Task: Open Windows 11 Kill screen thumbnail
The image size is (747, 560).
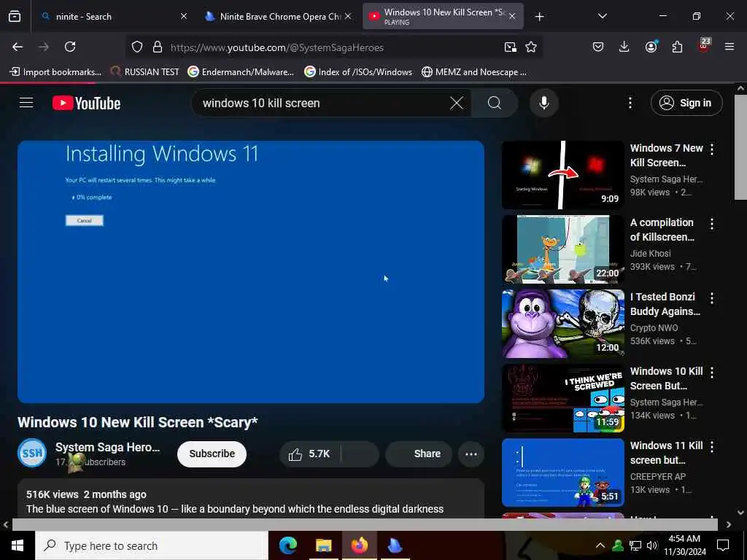Action: tap(562, 472)
